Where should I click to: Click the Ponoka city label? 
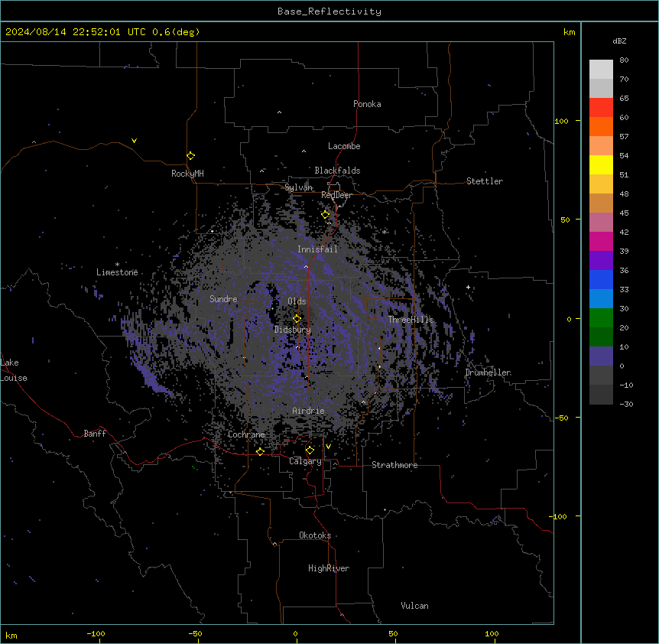[x=367, y=104]
